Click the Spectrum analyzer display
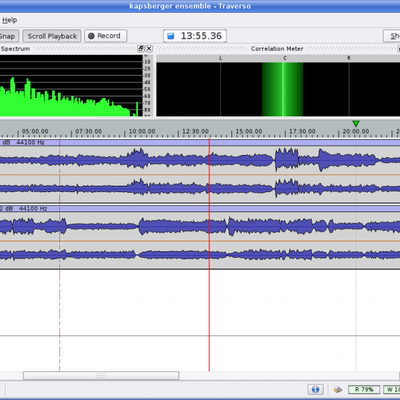Screen dimensions: 400x400 (71, 86)
